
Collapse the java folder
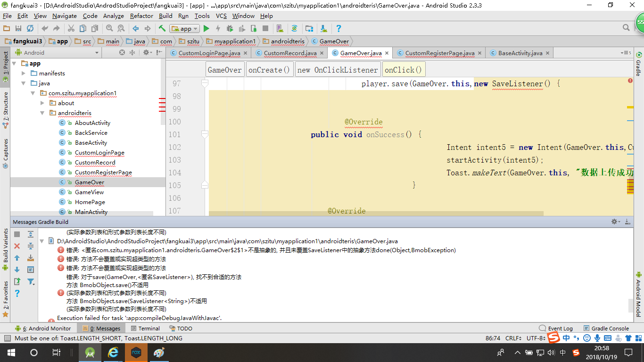click(x=24, y=83)
